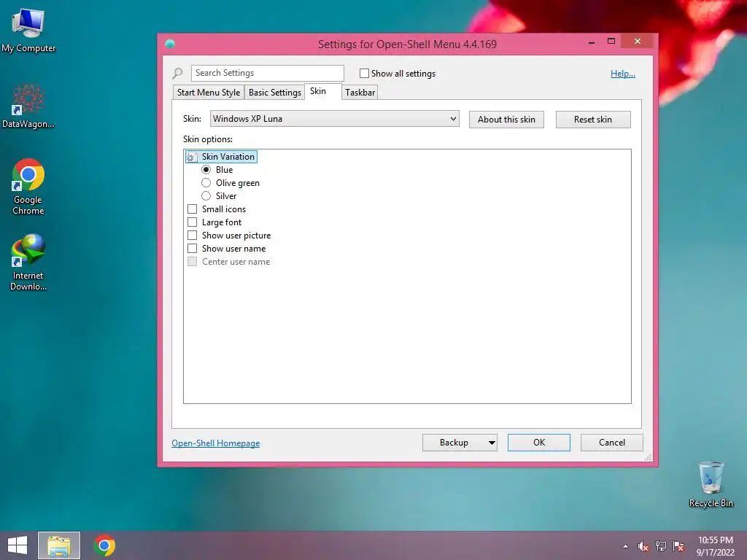Screen dimensions: 747x560
Task: Open the DataWagon desktop shortcut
Action: (x=28, y=106)
